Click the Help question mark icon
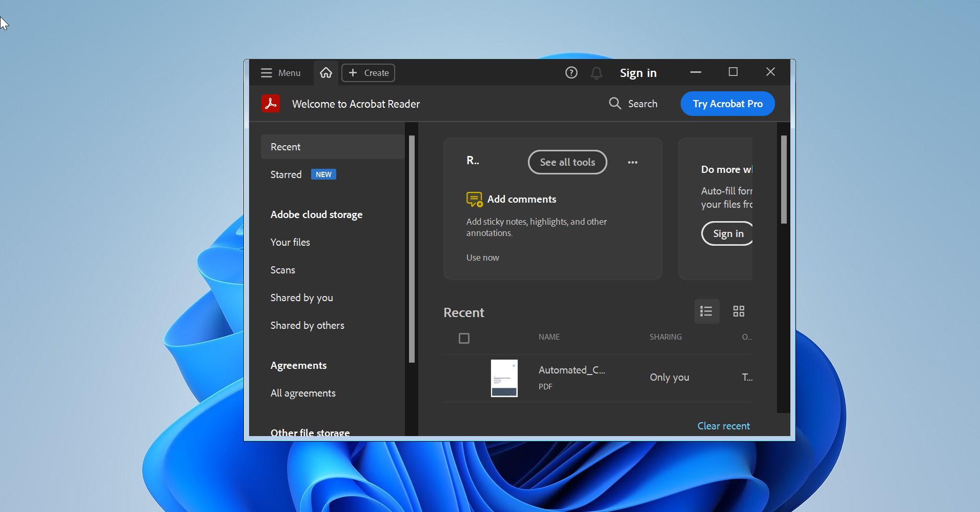Viewport: 980px width, 512px height. pyautogui.click(x=570, y=72)
